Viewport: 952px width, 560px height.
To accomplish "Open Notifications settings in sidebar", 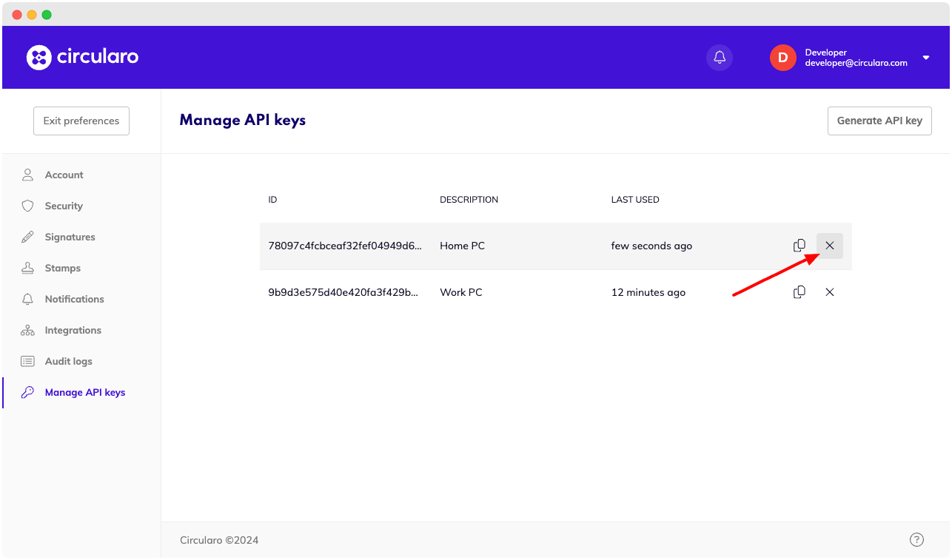I will click(74, 299).
